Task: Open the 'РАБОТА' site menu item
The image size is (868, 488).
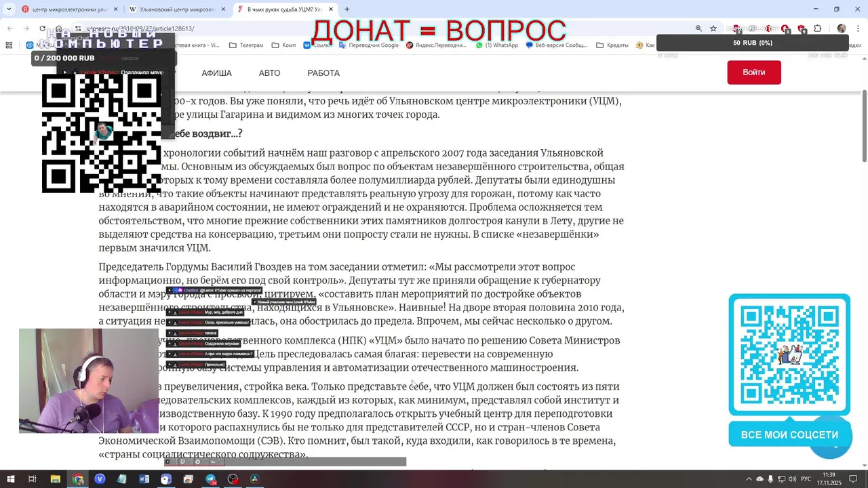Action: pos(323,73)
